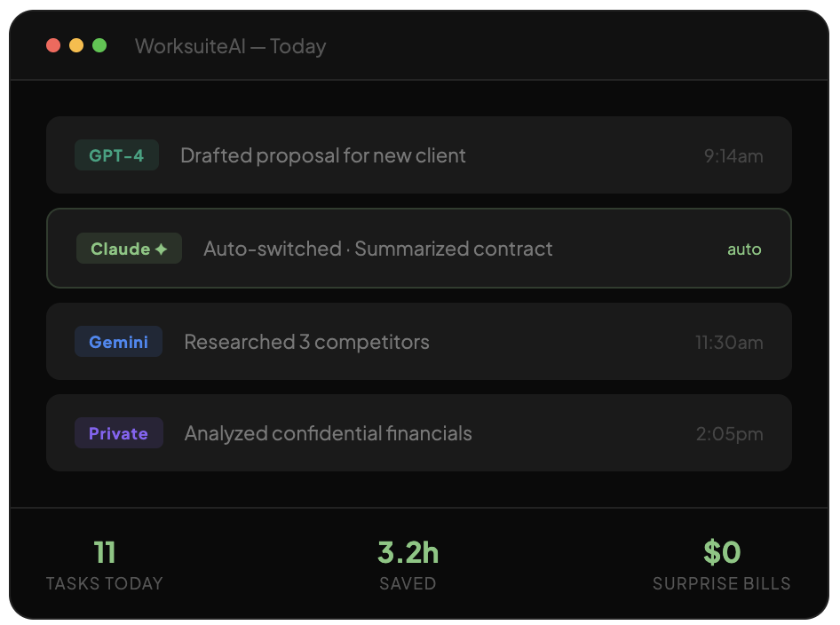Open the Summarized contract task entry

pos(377,249)
